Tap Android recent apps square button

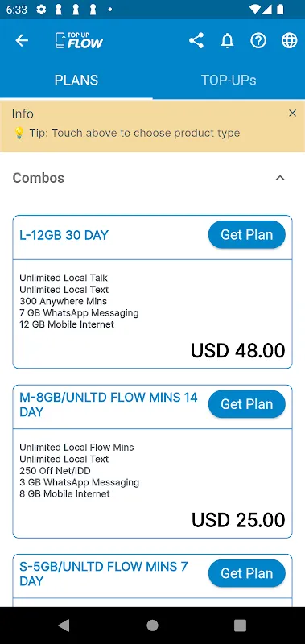pyautogui.click(x=240, y=625)
